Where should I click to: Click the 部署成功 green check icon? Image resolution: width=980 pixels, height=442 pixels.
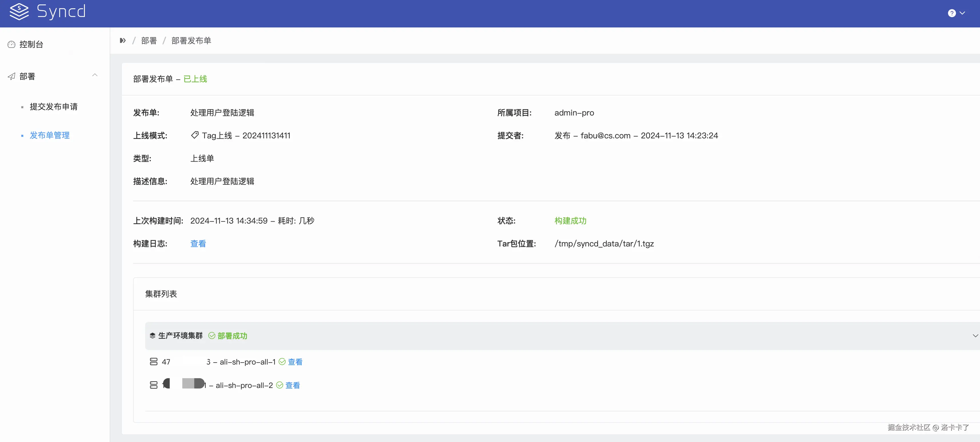coord(212,335)
